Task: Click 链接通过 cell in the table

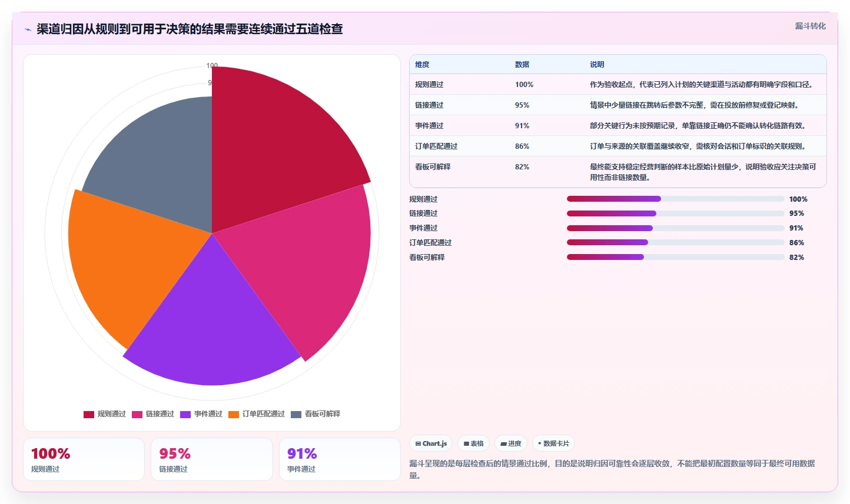Action: pyautogui.click(x=429, y=105)
